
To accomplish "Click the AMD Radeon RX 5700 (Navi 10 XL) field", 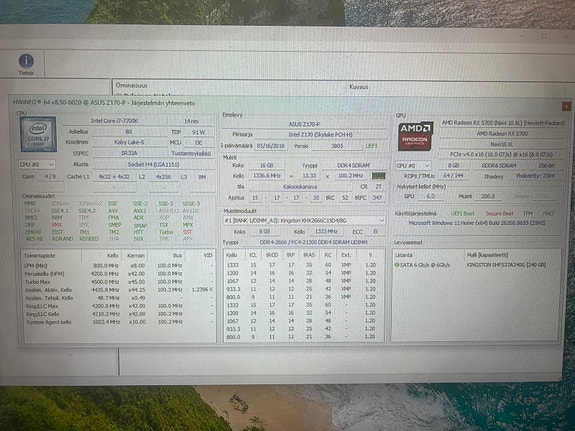I will 502,123.
